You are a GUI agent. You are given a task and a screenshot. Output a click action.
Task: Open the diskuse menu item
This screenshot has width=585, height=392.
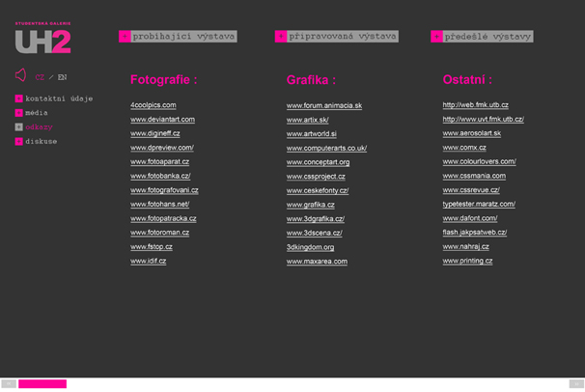[x=42, y=142]
